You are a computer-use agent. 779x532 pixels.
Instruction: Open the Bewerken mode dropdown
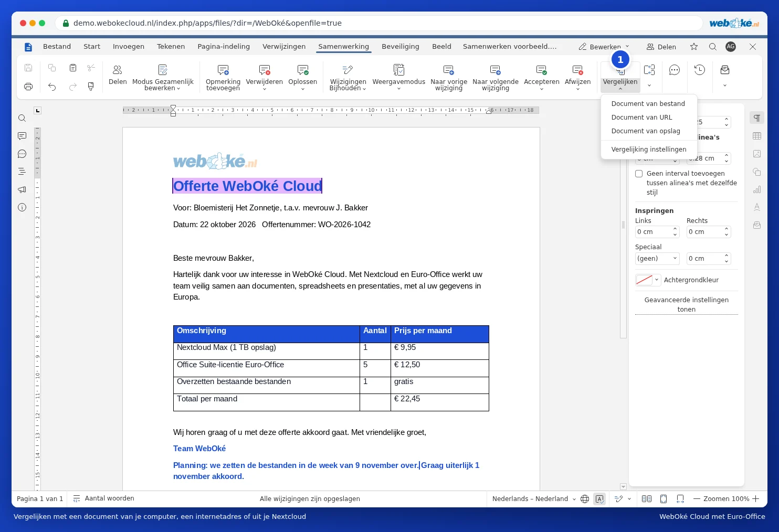point(604,47)
